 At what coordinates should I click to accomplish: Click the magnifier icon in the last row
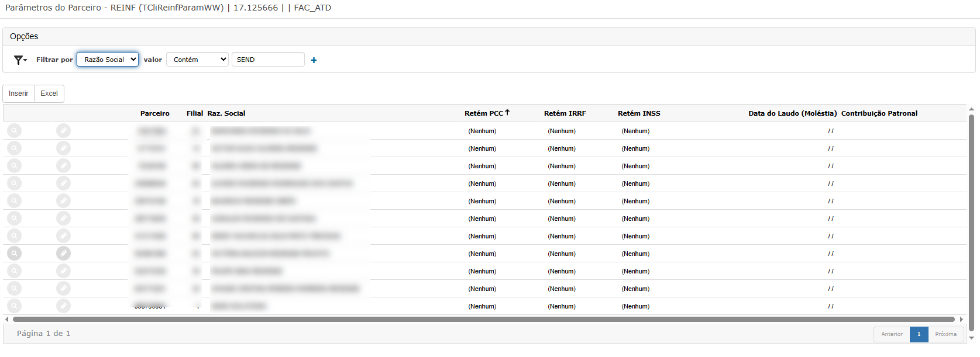pos(14,306)
